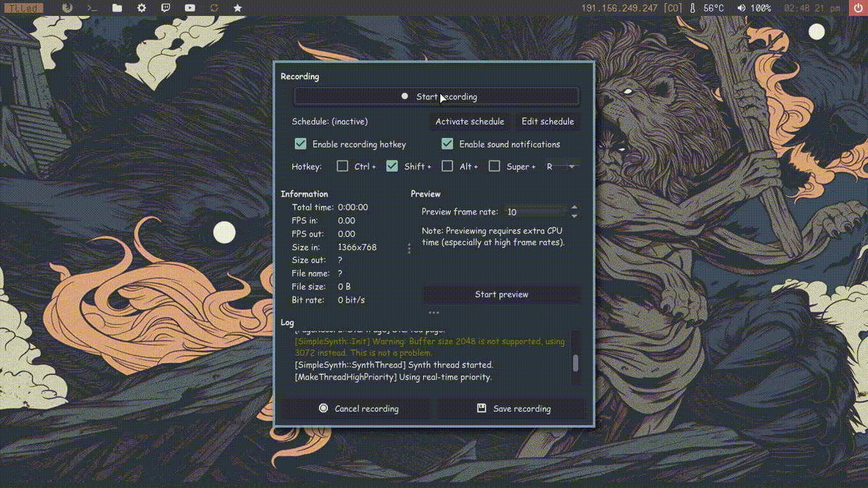868x488 pixels.
Task: Click the Size in value 1366x768
Action: [x=357, y=247]
